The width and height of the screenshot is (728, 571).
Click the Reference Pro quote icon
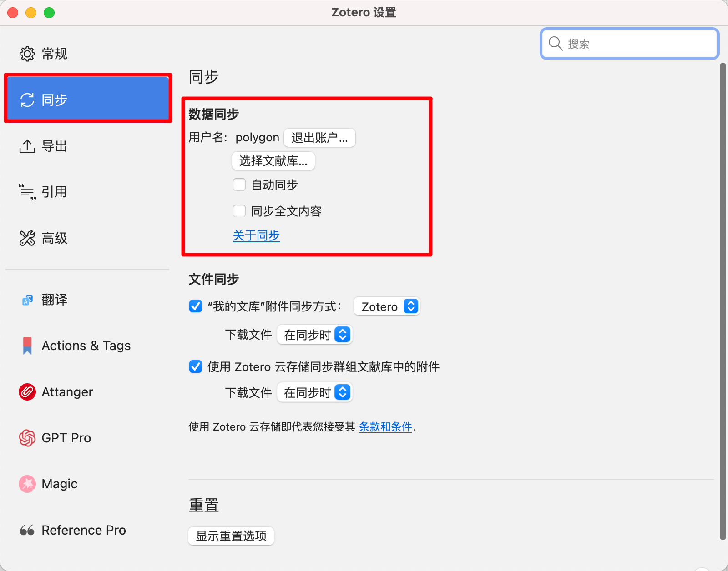27,530
